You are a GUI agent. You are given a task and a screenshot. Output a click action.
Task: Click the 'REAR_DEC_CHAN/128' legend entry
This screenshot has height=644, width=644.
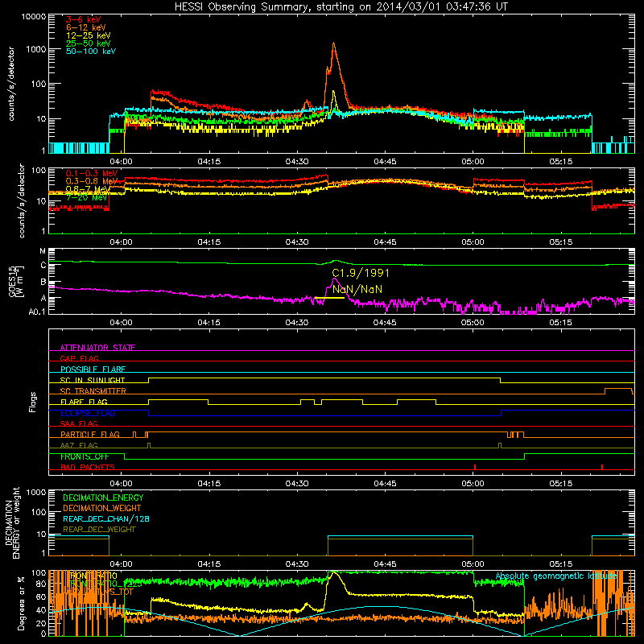pos(106,518)
